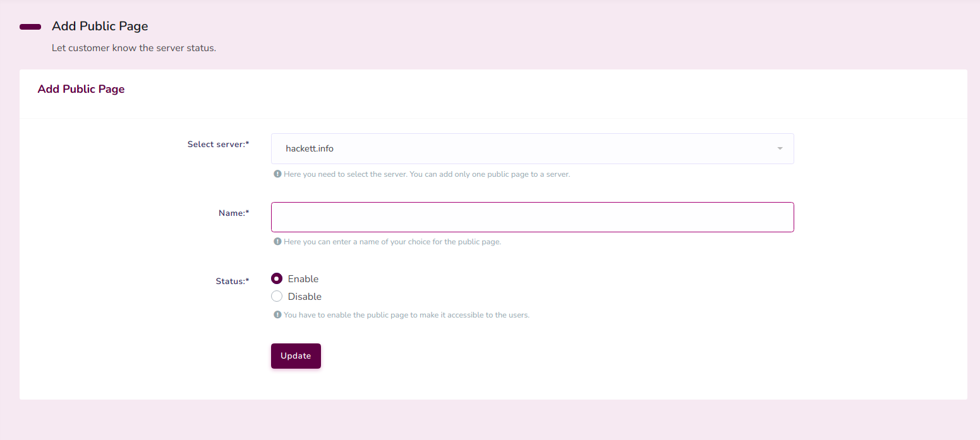Click the Select server field label
The height and width of the screenshot is (440, 980).
pos(218,145)
